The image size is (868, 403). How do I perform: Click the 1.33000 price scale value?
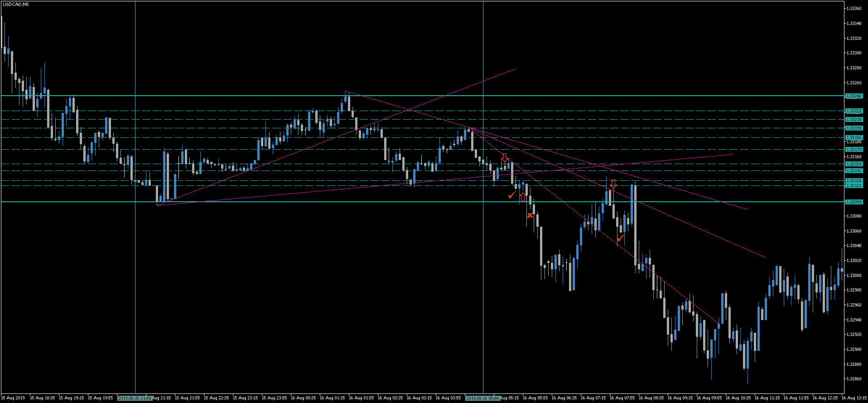click(854, 275)
